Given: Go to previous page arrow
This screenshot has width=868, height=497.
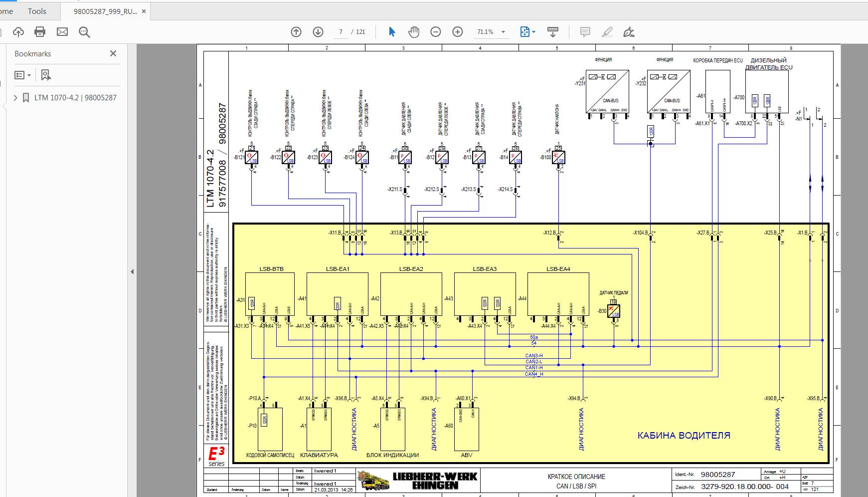Looking at the screenshot, I should click(x=296, y=32).
